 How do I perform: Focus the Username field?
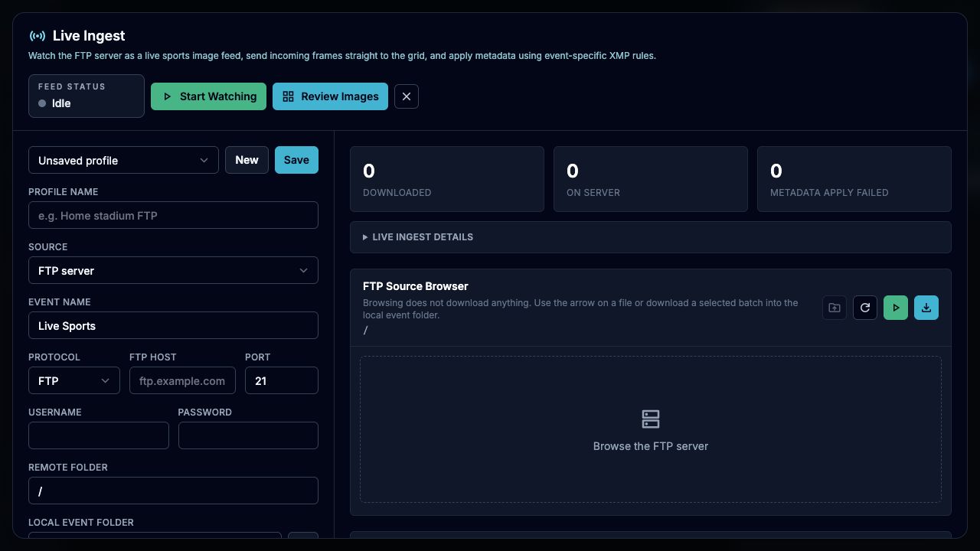99,435
